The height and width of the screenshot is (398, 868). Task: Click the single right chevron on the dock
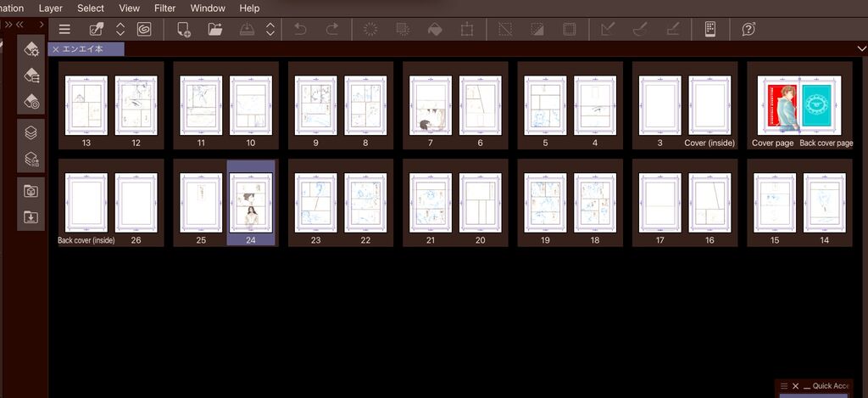click(x=42, y=25)
